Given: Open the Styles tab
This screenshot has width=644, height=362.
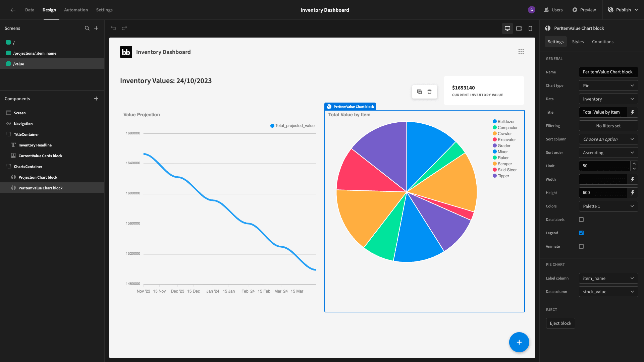Looking at the screenshot, I should (x=578, y=42).
